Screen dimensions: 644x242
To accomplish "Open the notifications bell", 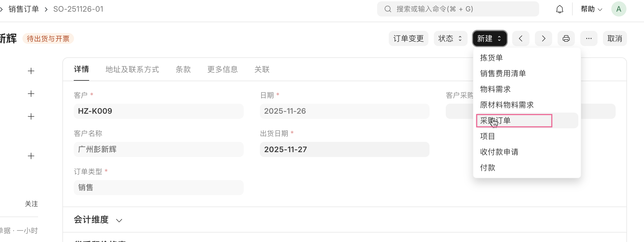I will pos(559,9).
